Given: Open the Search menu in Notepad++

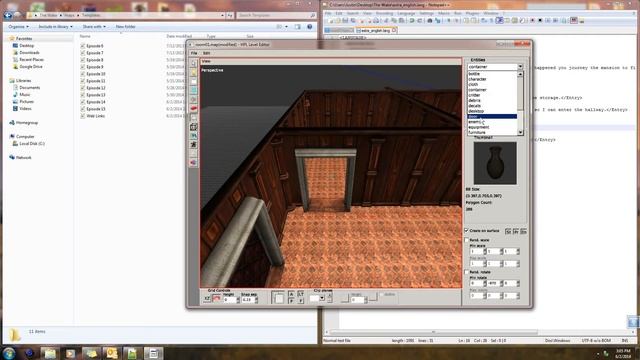Looking at the screenshot, I should (352, 13).
